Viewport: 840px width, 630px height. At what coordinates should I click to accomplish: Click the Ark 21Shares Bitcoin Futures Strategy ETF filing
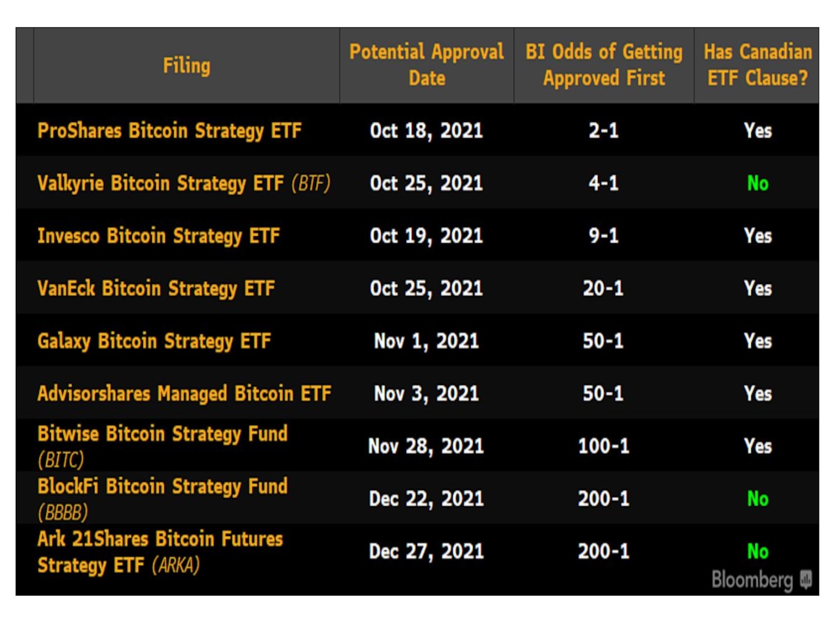coord(160,551)
